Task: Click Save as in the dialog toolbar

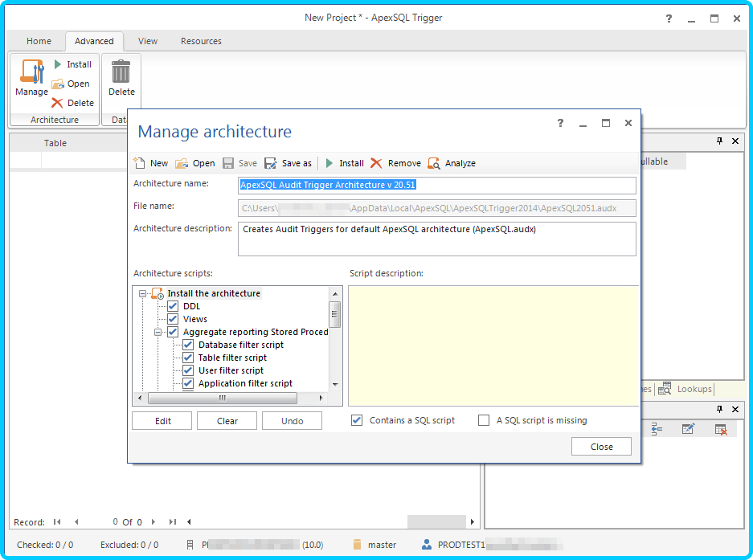Action: (x=289, y=163)
